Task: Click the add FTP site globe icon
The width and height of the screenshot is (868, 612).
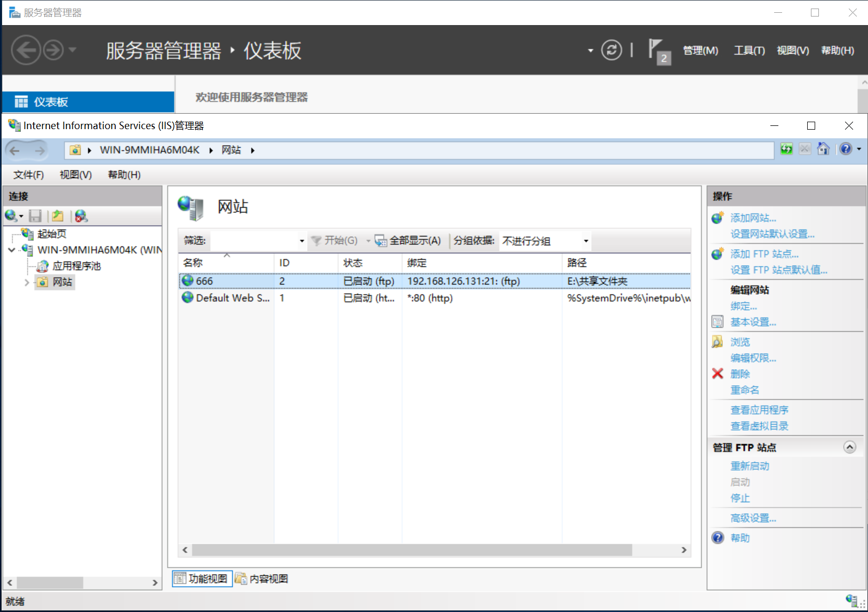Action: point(718,253)
